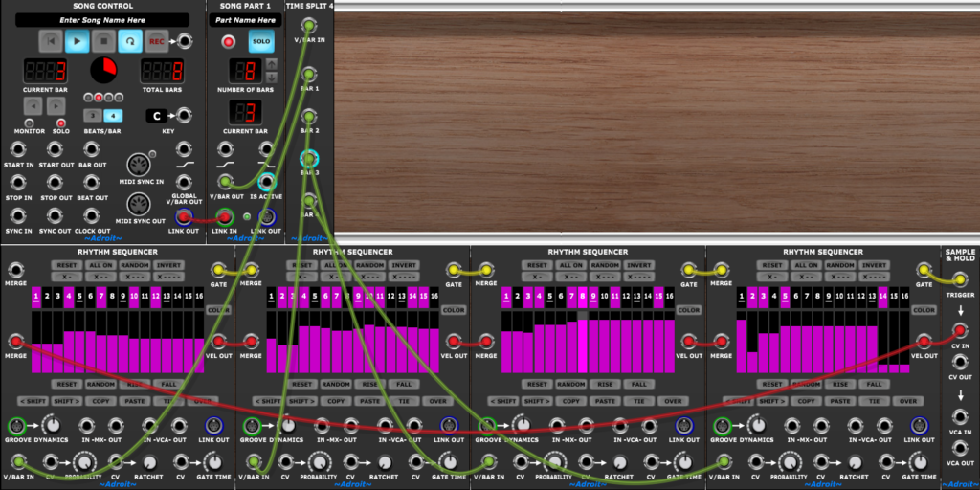The image size is (980, 490).
Task: Click the Song Control LINK OUT socket
Action: click(183, 217)
